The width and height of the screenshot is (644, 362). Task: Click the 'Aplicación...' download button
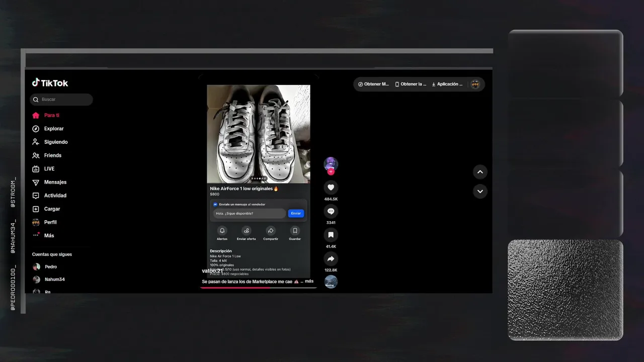(447, 84)
